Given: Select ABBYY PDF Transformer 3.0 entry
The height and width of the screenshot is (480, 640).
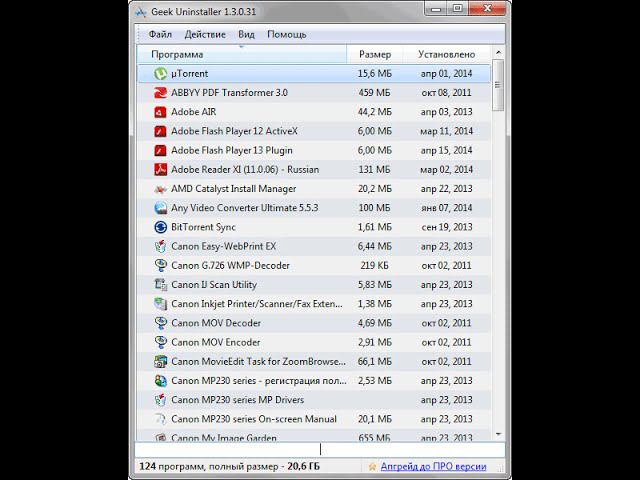Looking at the screenshot, I should [229, 93].
